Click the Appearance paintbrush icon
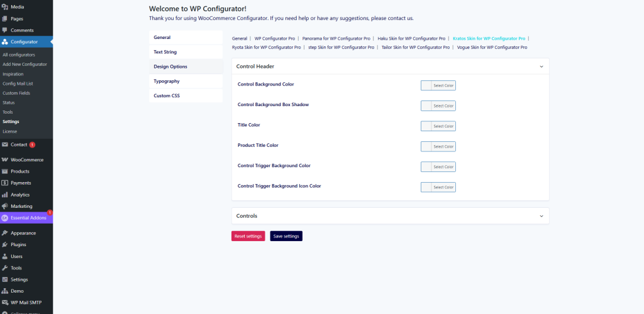Image resolution: width=644 pixels, height=314 pixels. (5, 233)
